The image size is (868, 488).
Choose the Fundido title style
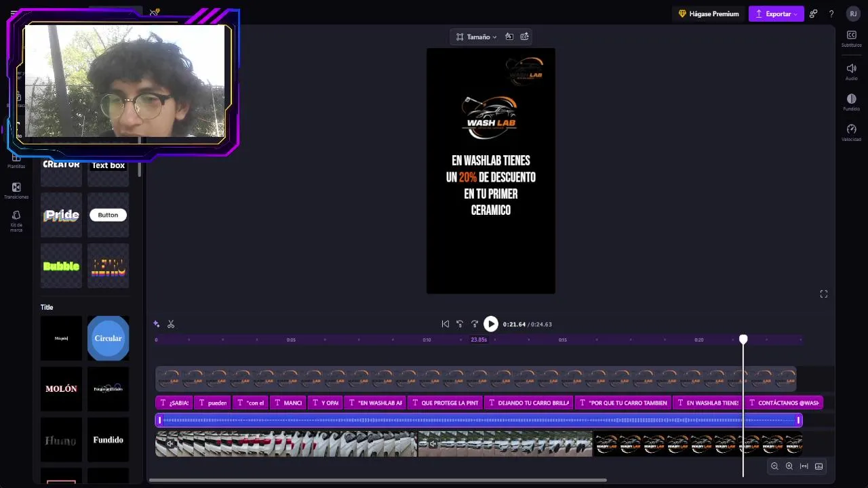108,440
